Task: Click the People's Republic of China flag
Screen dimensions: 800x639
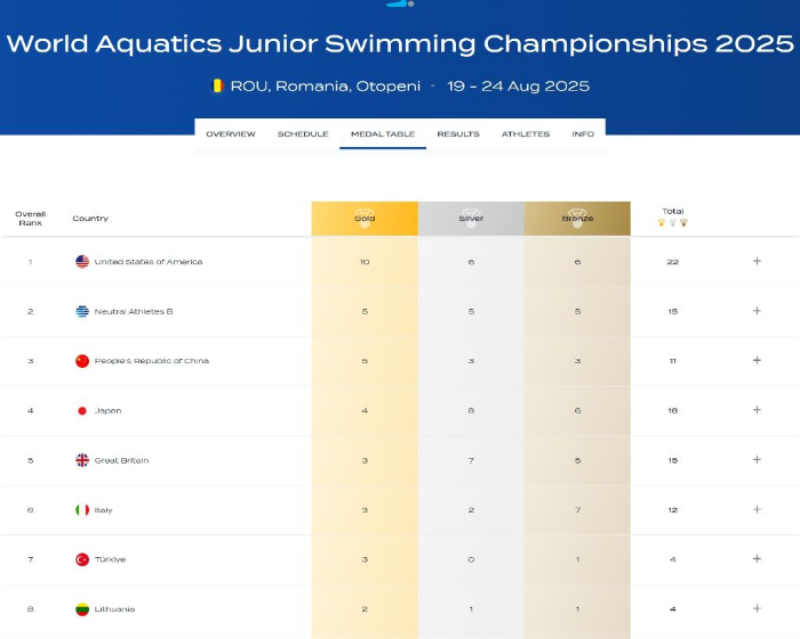Action: tap(82, 361)
